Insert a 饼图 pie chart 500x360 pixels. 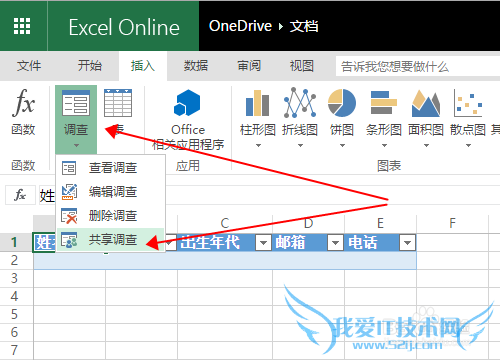[x=342, y=113]
